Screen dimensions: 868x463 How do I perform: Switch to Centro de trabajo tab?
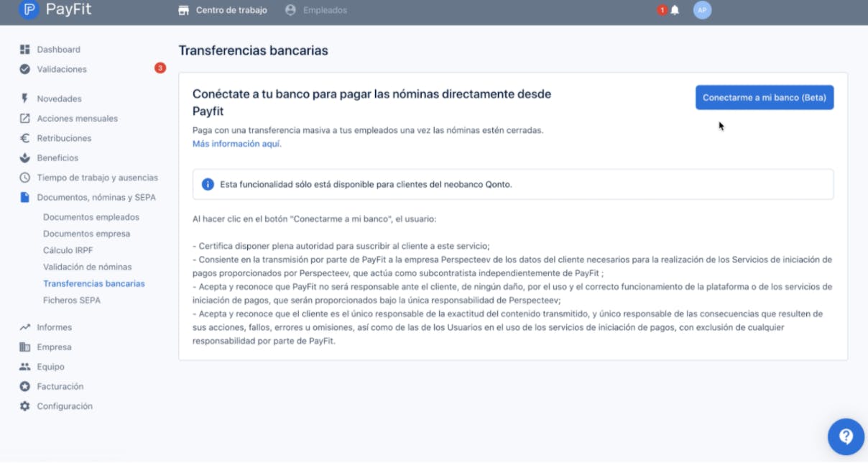coord(222,10)
